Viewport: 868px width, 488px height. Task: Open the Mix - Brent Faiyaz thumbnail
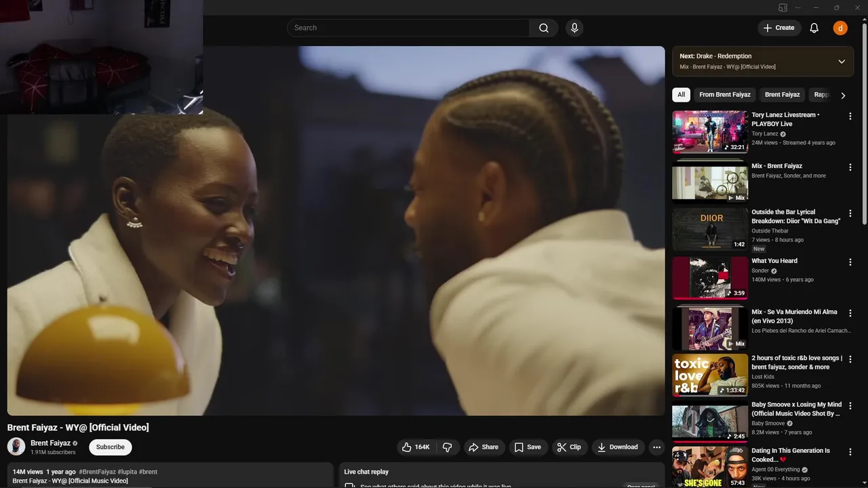(710, 182)
